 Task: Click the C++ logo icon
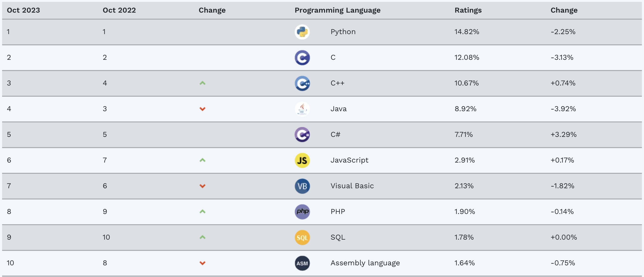(x=302, y=83)
